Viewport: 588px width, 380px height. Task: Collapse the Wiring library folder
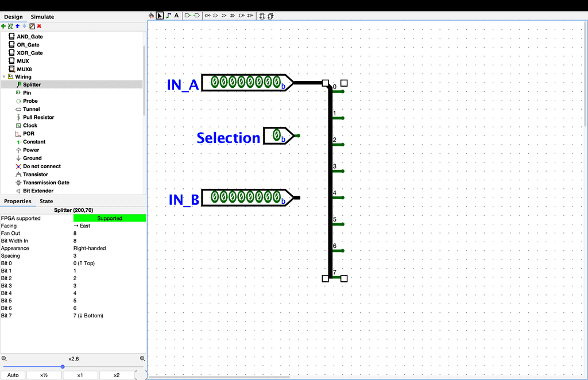[x=5, y=77]
